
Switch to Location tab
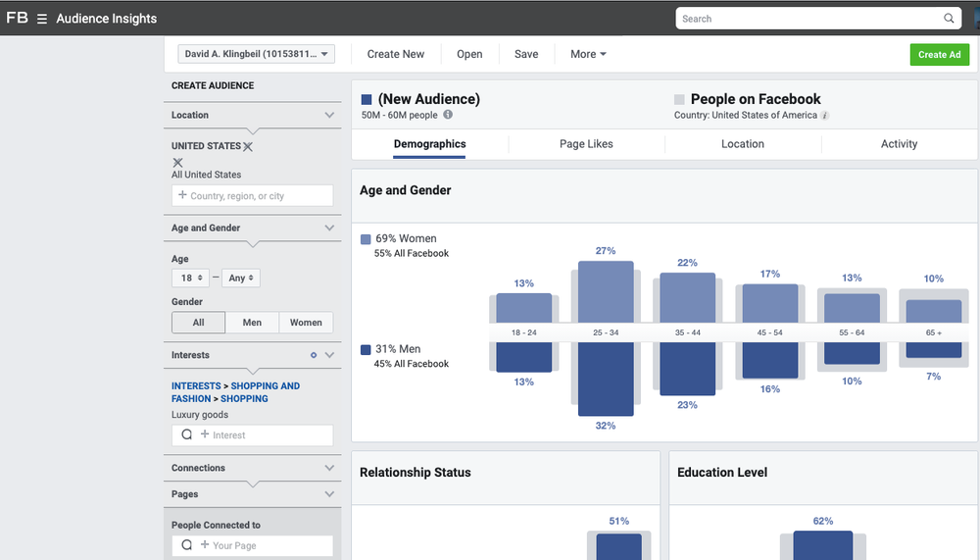743,144
